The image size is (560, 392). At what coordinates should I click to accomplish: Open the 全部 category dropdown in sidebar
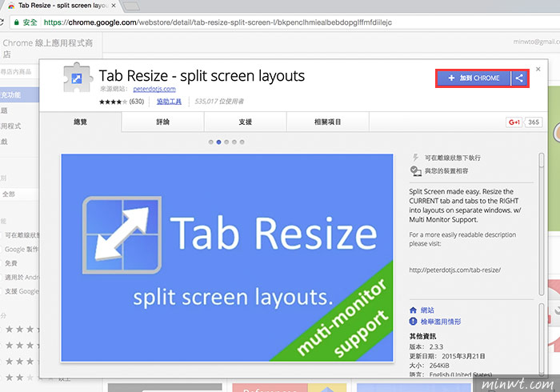click(x=19, y=194)
